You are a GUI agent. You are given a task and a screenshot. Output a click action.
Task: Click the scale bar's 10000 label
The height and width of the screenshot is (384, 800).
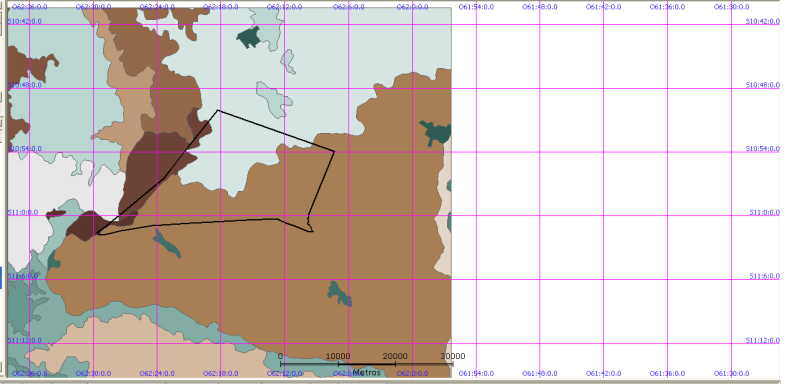point(338,356)
